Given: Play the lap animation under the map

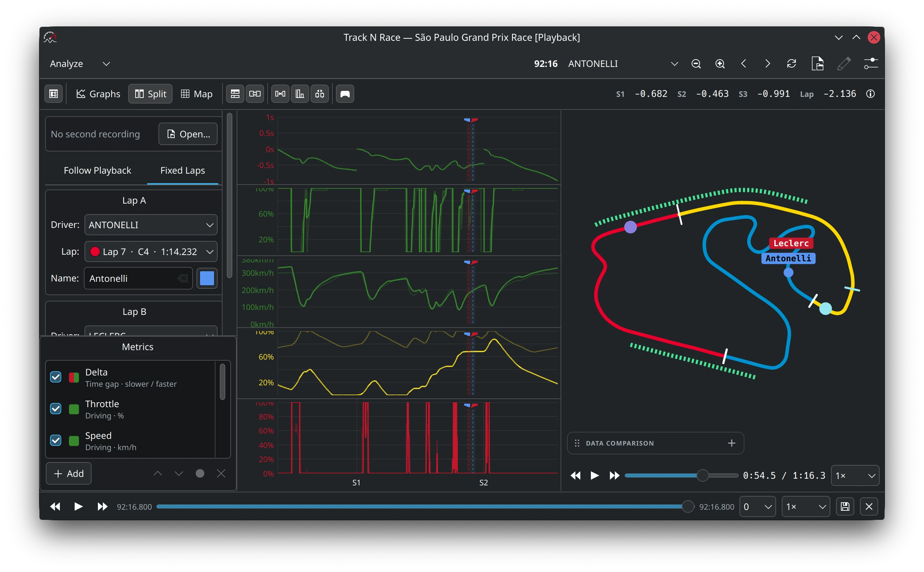Looking at the screenshot, I should pos(594,475).
